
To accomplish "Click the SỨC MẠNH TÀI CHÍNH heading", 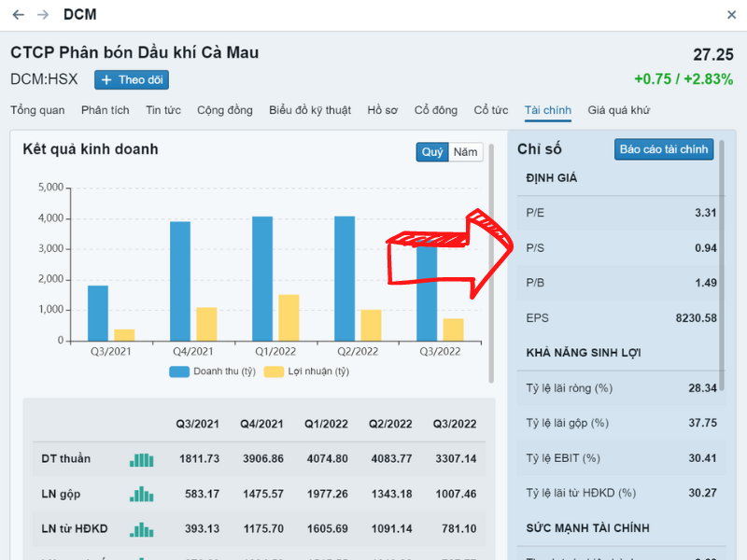I will tap(587, 528).
